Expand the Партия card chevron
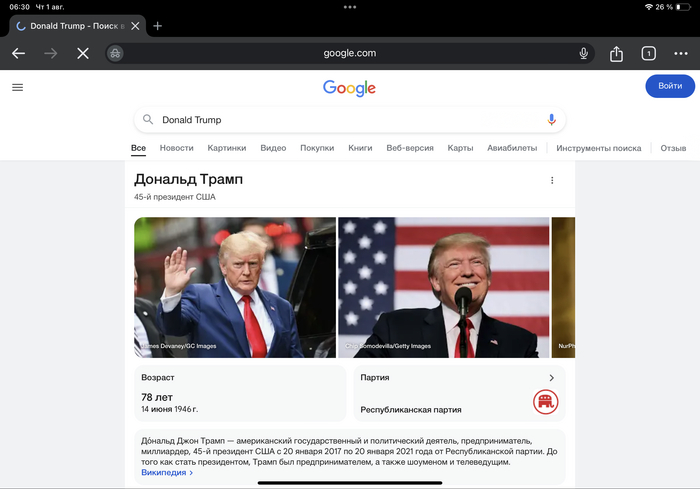 [x=551, y=378]
